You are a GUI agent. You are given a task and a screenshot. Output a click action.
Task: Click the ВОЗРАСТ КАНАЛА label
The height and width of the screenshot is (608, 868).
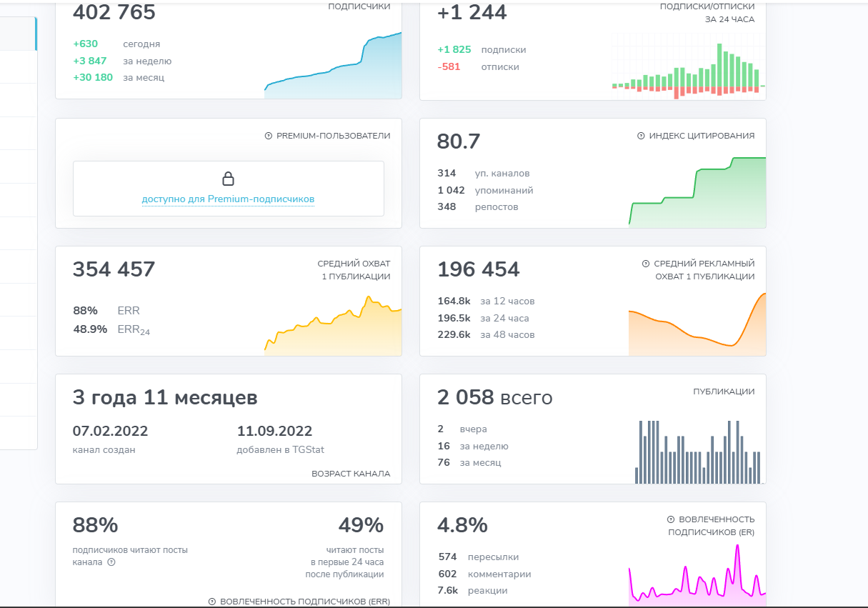pyautogui.click(x=351, y=474)
